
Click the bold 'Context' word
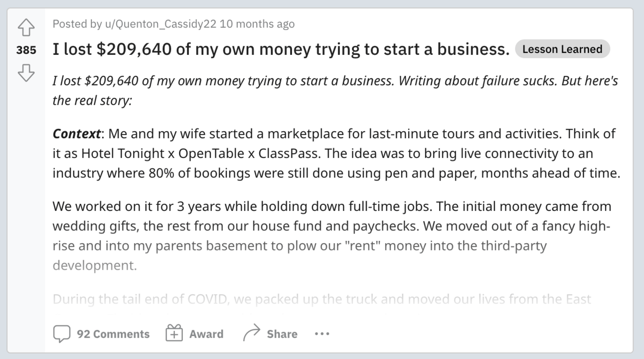(77, 134)
